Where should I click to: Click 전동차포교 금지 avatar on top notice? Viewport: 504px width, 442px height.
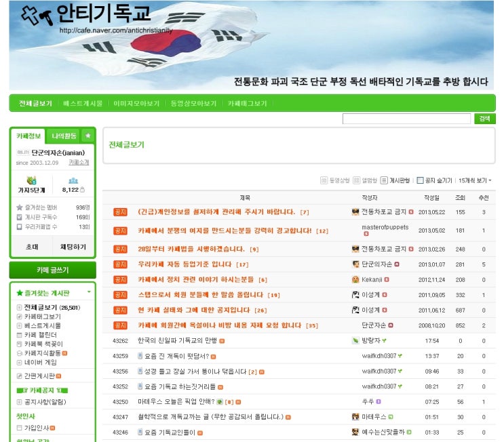point(355,212)
